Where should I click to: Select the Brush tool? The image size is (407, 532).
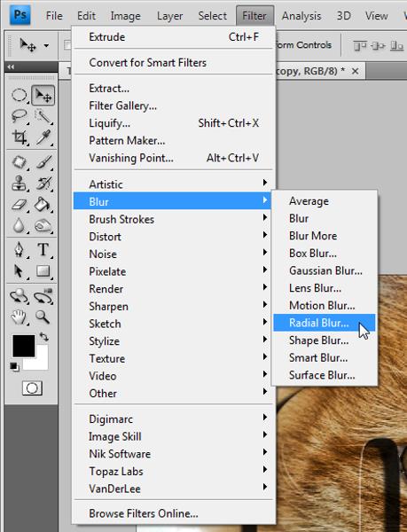pos(43,162)
